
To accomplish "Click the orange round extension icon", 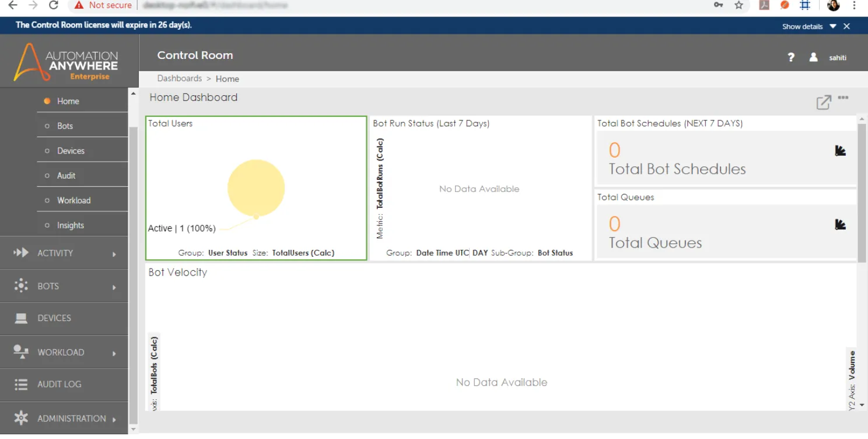I will pyautogui.click(x=785, y=5).
